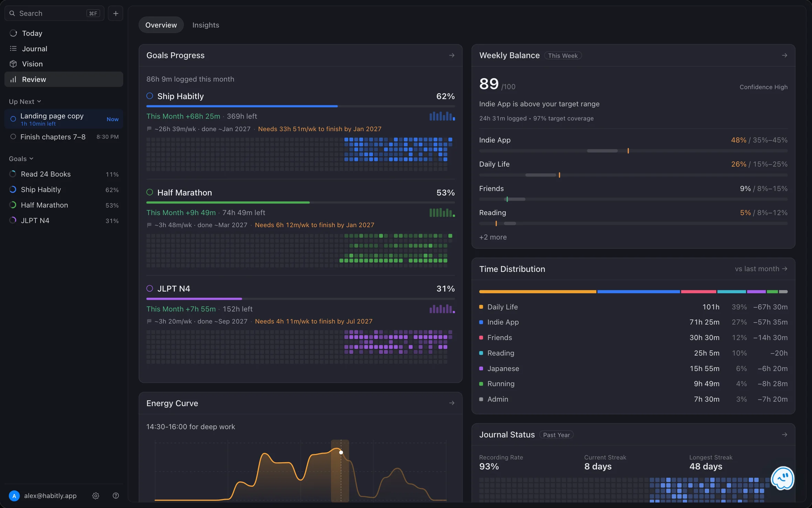Click Ship Habitly mini bar chart icon
Image resolution: width=812 pixels, height=508 pixels.
pos(442,116)
